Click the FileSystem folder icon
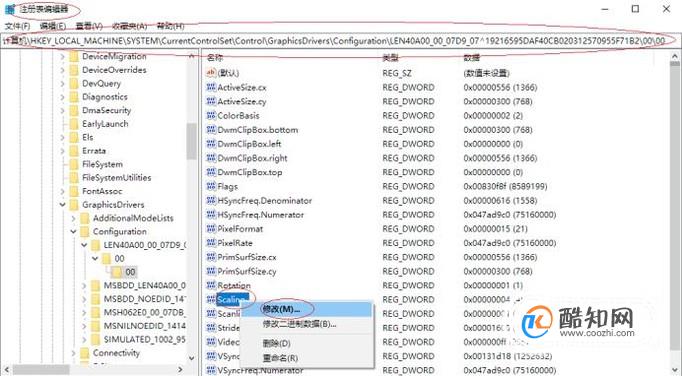This screenshot has width=682, height=376. [x=74, y=164]
